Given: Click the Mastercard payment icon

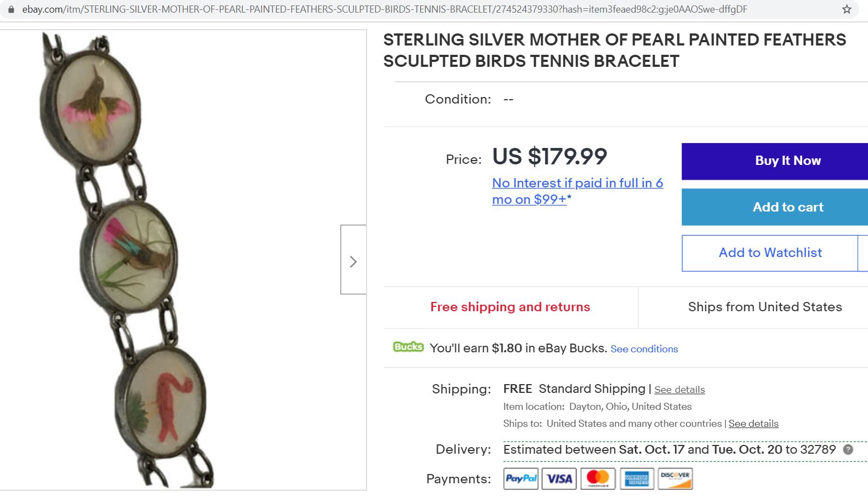Looking at the screenshot, I should point(598,478).
